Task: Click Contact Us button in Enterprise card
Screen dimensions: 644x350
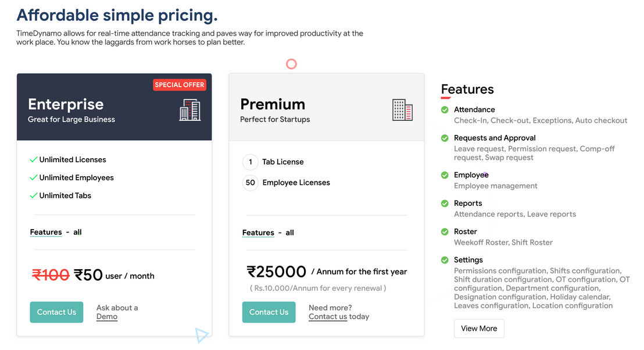Action: pos(57,312)
